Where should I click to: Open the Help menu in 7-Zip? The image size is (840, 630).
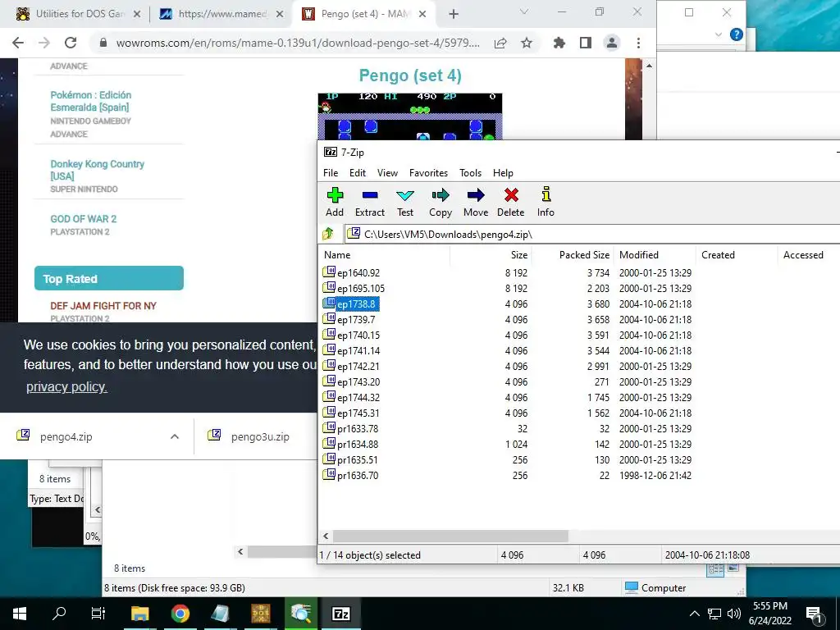pos(503,173)
